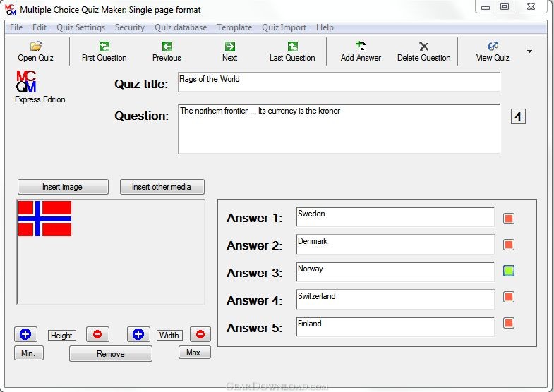Expand the toolbar overflow arrow
This screenshot has height=392, width=554.
(530, 51)
